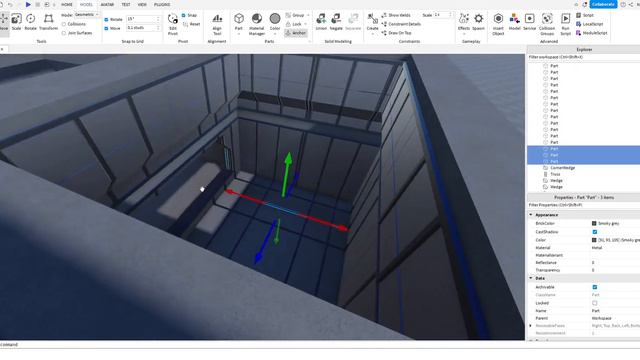This screenshot has height=360, width=640.
Task: Insert a new ModuleScript
Action: click(x=591, y=33)
